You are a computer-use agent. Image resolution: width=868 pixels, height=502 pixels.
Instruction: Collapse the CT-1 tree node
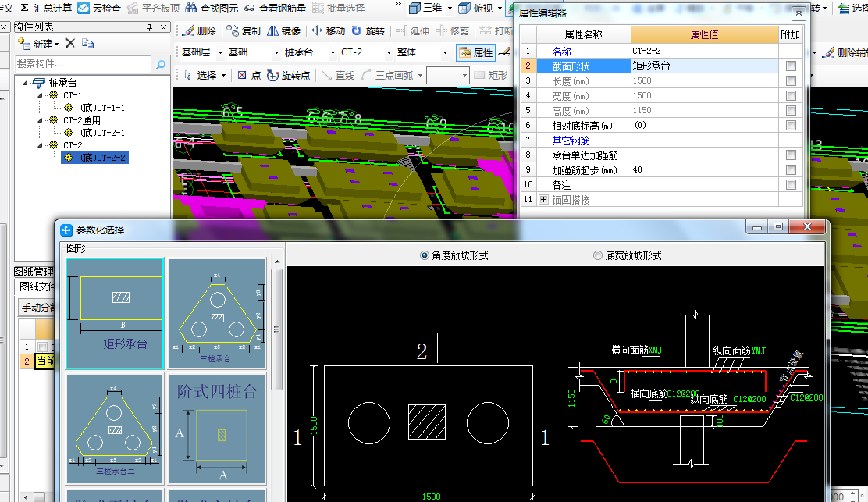point(40,95)
